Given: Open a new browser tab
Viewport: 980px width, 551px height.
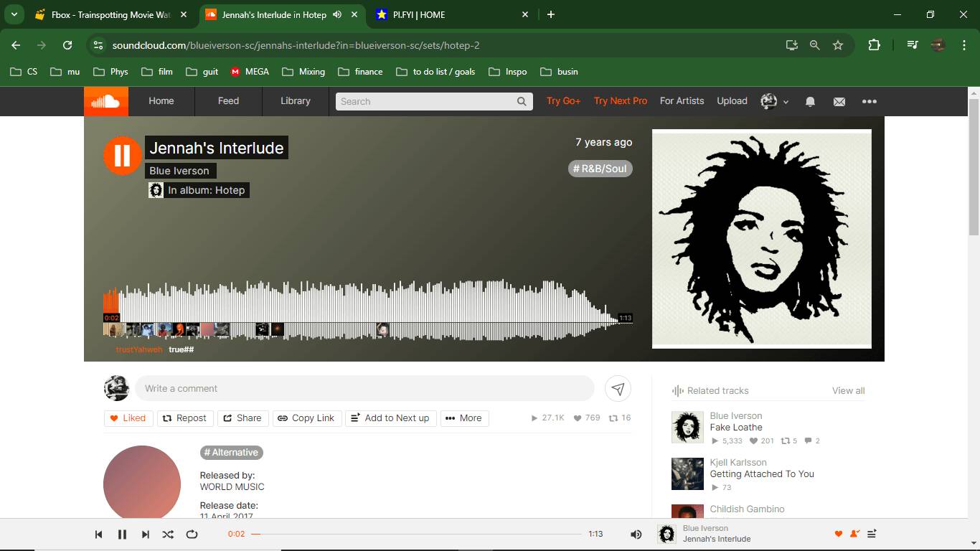Looking at the screenshot, I should coord(551,14).
